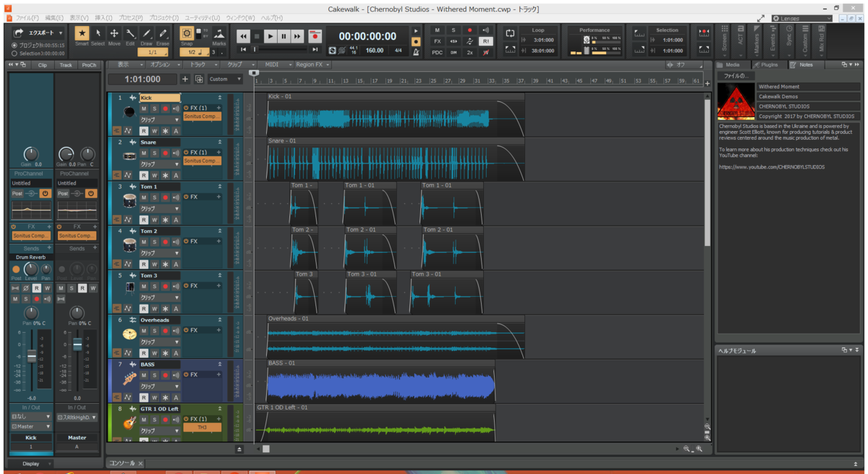Enable global FX bypass button
Viewport: 868px width, 474px height.
tap(438, 42)
